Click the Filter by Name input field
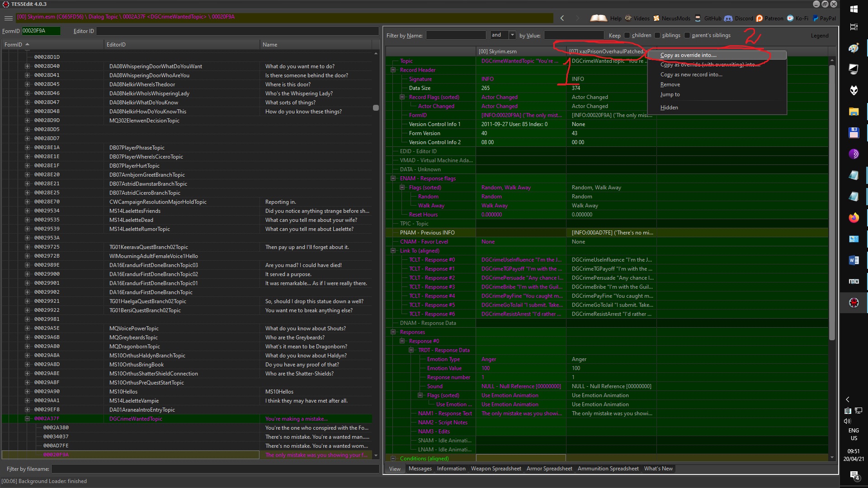Image resolution: width=868 pixels, height=488 pixels. 456,35
